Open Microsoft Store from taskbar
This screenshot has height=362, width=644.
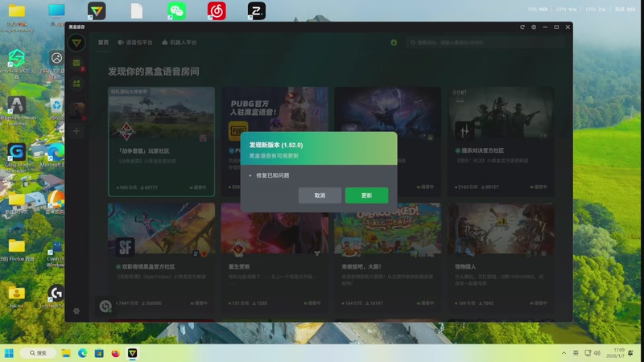[99, 353]
